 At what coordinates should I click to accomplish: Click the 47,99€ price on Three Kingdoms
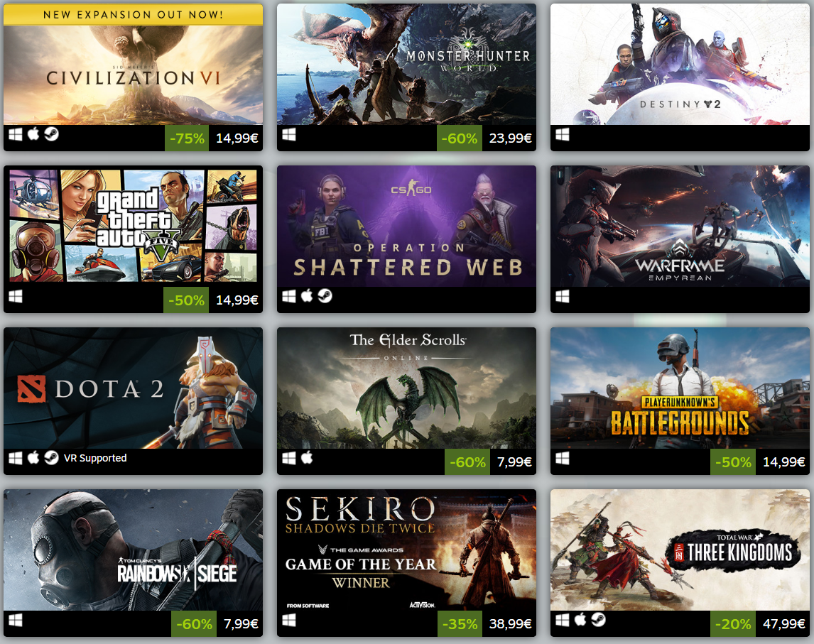(783, 623)
